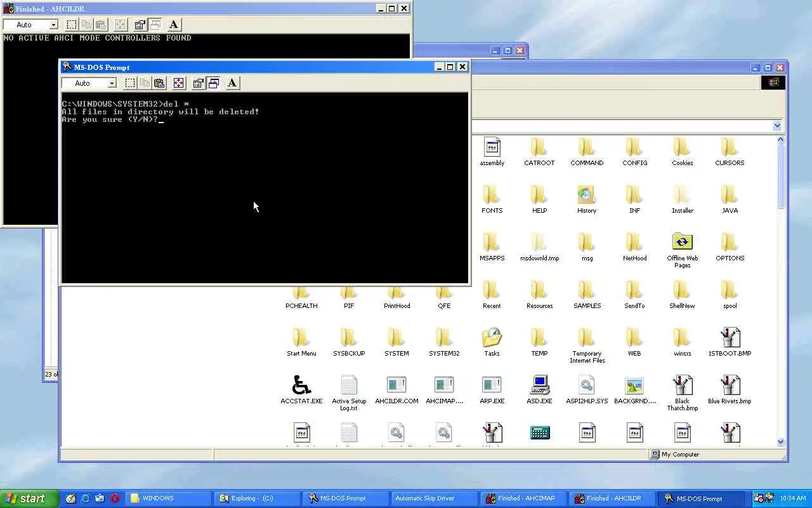Switch MS-DOS Prompt to full screen
The width and height of the screenshot is (812, 508).
point(179,83)
